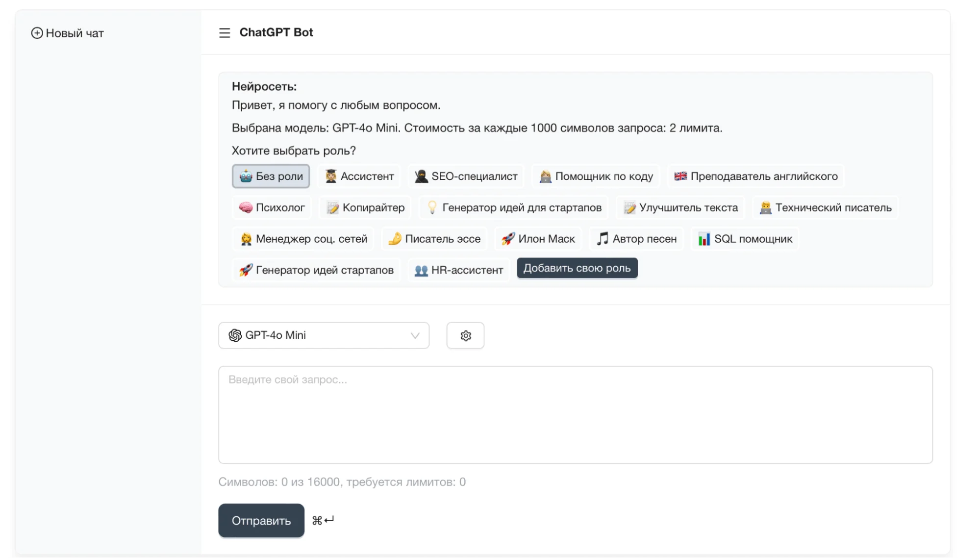Select the 'Психолог' role chip
Image resolution: width=980 pixels, height=558 pixels.
272,207
